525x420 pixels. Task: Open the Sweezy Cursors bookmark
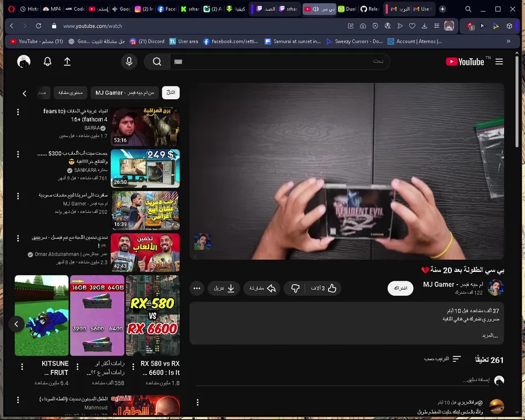tap(355, 41)
